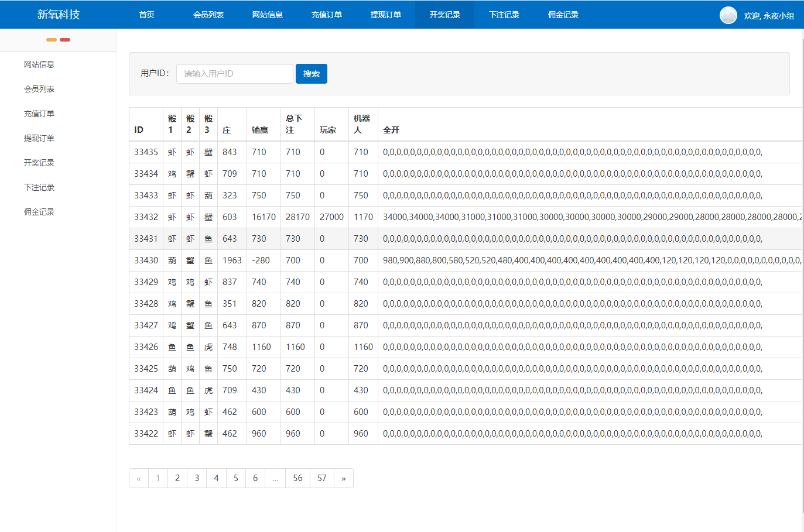Screen dimensions: 804x532
Task: Click the « previous page arrow
Action: coord(139,478)
